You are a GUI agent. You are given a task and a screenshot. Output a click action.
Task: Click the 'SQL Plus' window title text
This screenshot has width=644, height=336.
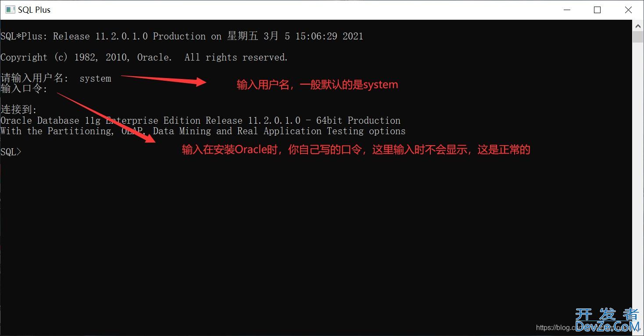click(x=34, y=10)
